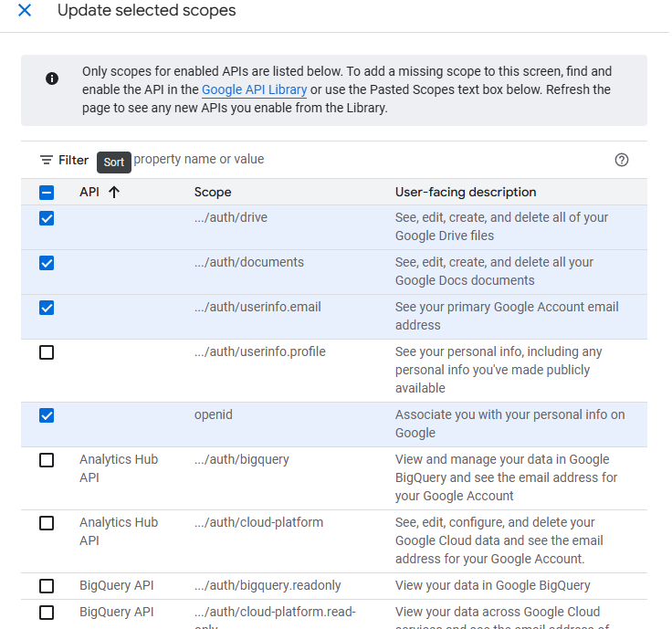Uncheck the openid scope checkbox
Image resolution: width=672 pixels, height=629 pixels.
pos(47,415)
